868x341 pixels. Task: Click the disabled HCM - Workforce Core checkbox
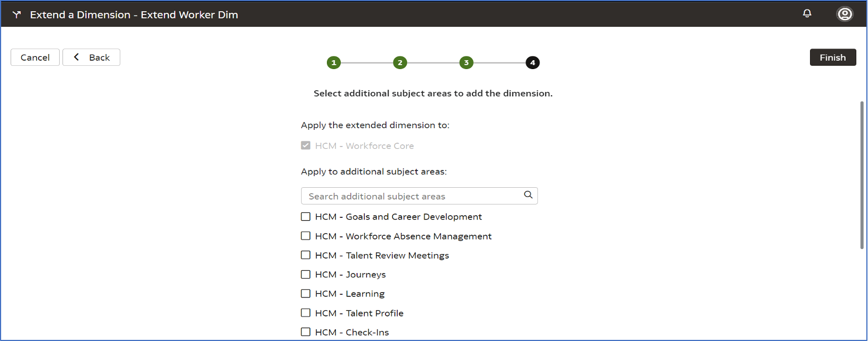click(306, 146)
